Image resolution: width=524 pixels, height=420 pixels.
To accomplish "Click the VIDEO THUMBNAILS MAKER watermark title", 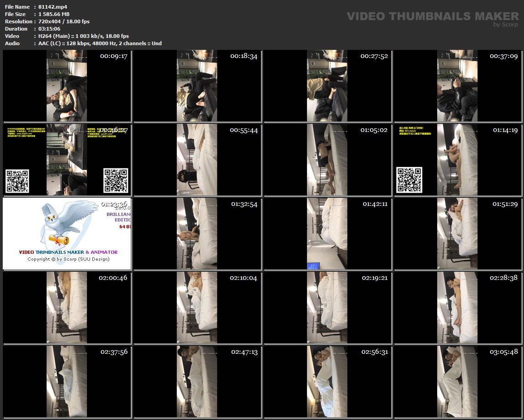I will tap(433, 16).
